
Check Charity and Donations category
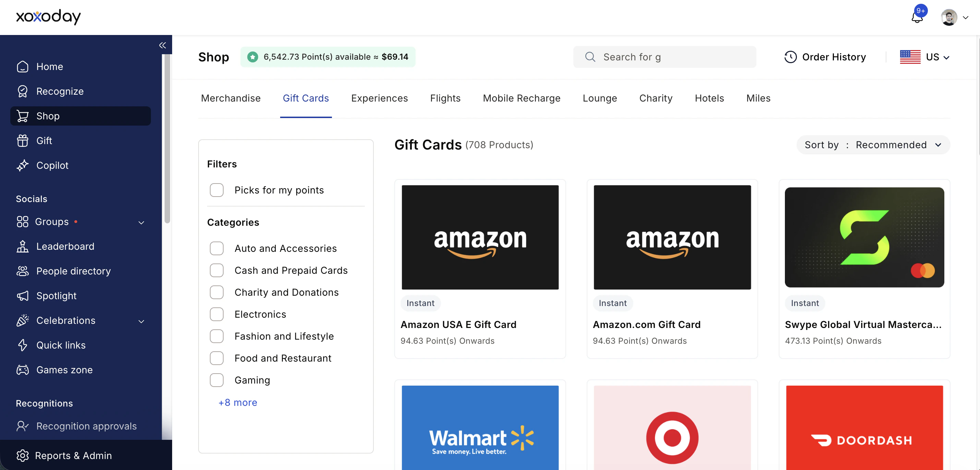(x=216, y=293)
